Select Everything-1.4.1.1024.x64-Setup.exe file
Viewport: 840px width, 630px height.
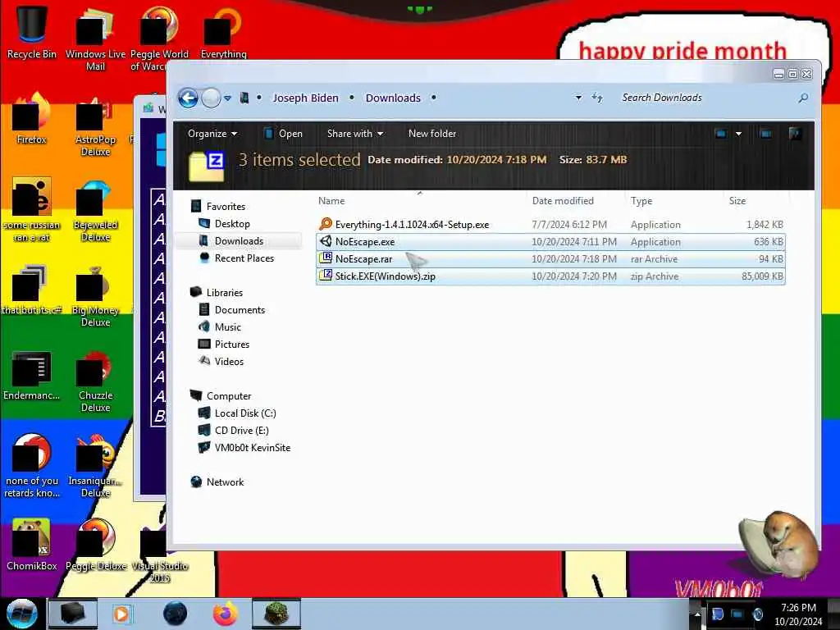pos(550,225)
